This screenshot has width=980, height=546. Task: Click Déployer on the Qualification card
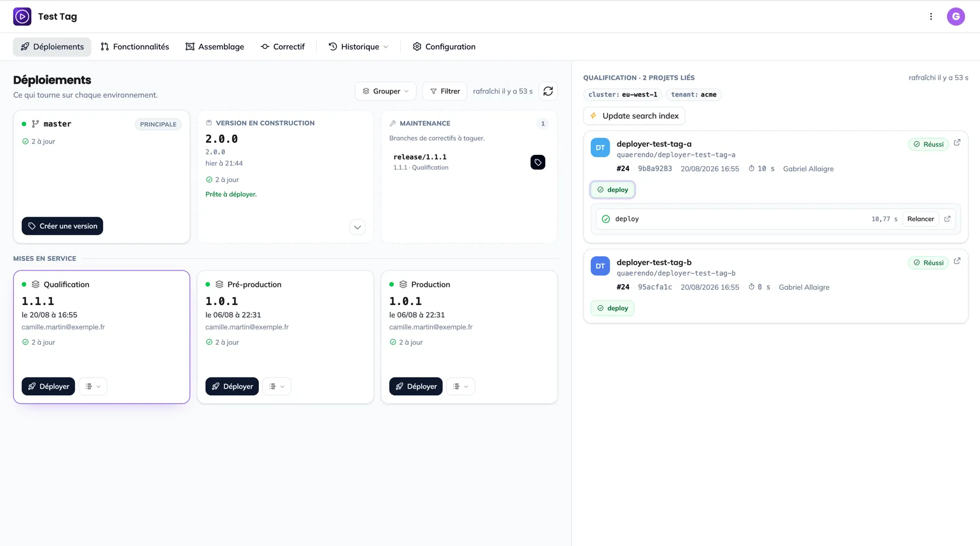pyautogui.click(x=48, y=387)
